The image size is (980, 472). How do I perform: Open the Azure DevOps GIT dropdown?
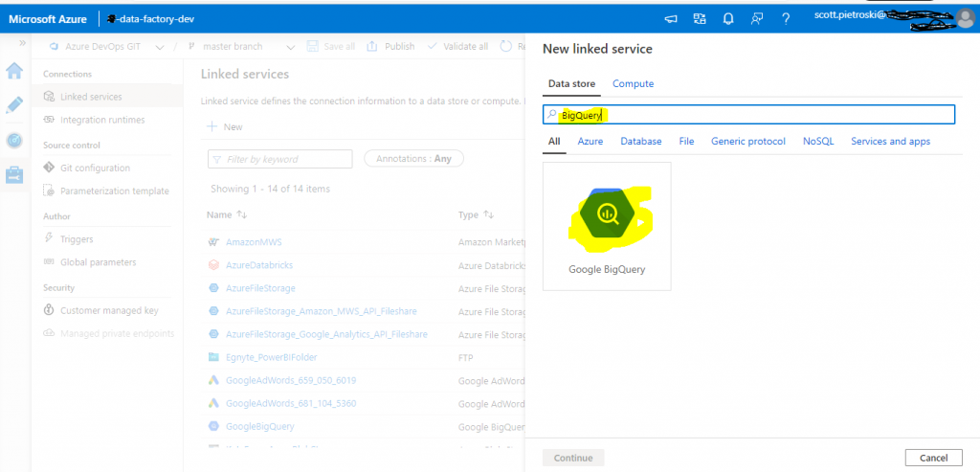point(106,46)
